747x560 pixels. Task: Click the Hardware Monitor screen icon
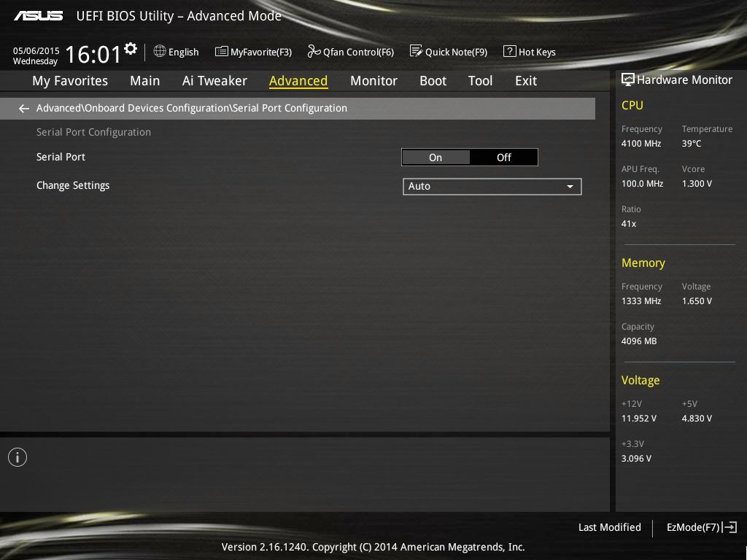click(628, 79)
